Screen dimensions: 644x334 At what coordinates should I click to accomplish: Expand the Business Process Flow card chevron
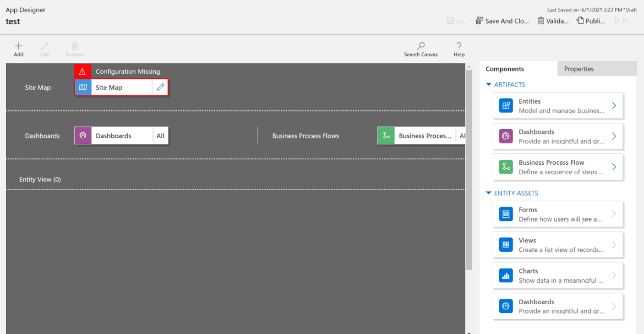[x=614, y=167]
